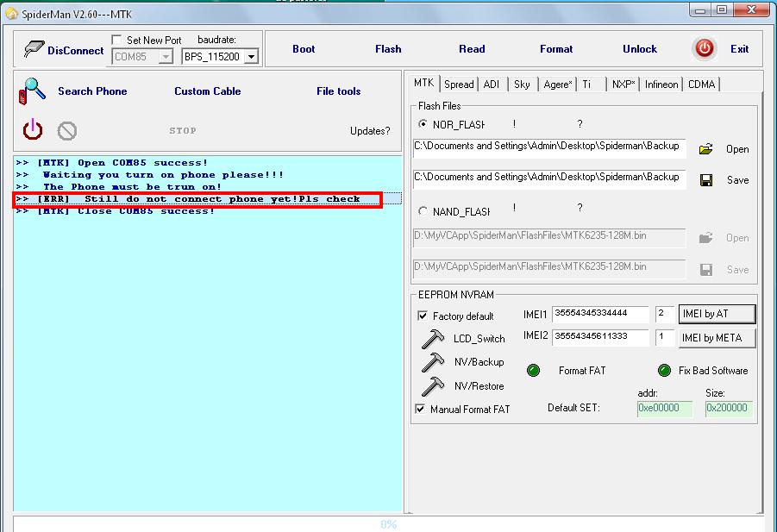777x532 pixels.
Task: Click the DisConnect cable icon
Action: 33,50
